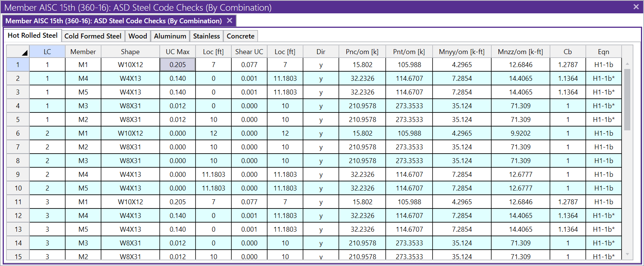
Task: Select all cells with corner triangle
Action: tap(18, 51)
